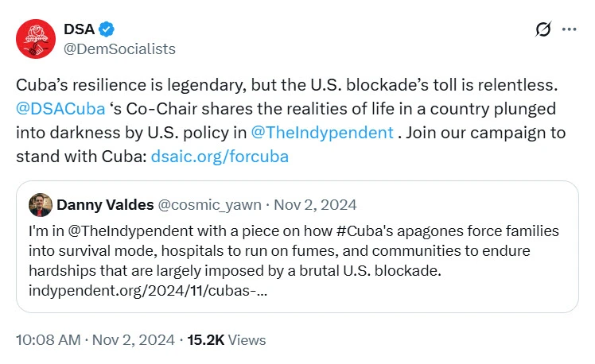Click the 10:08 AM timestamp
Screen dimensions: 595x364
point(48,340)
